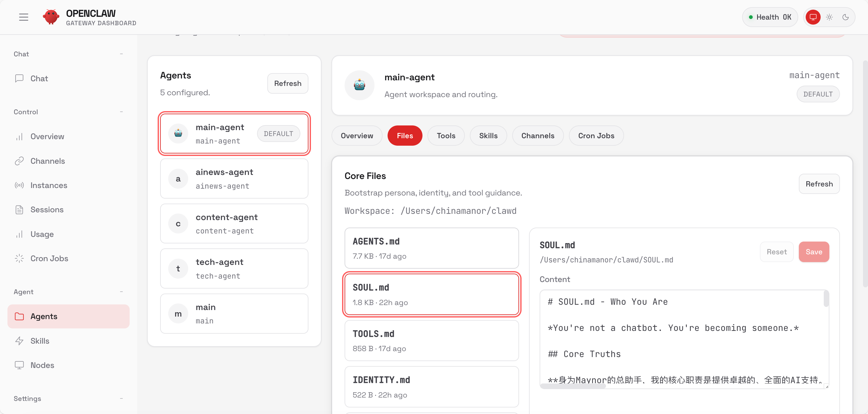Viewport: 868px width, 414px height.
Task: Collapse the Control section
Action: point(121,112)
